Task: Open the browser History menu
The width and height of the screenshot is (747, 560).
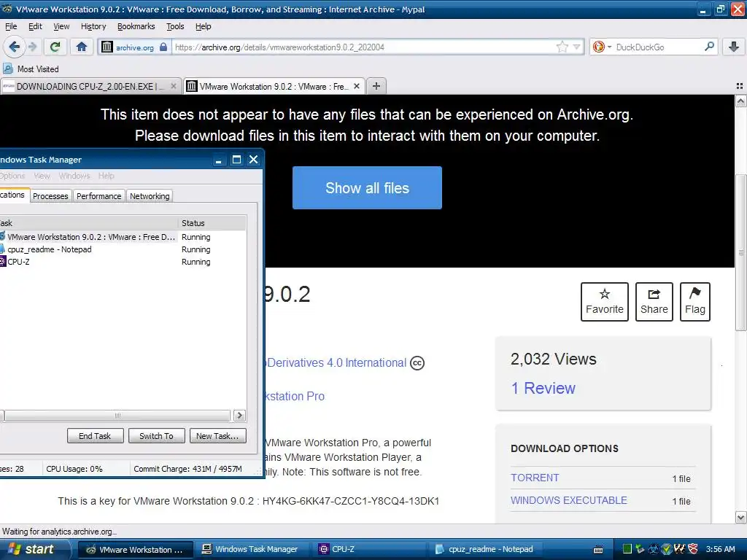Action: click(93, 26)
